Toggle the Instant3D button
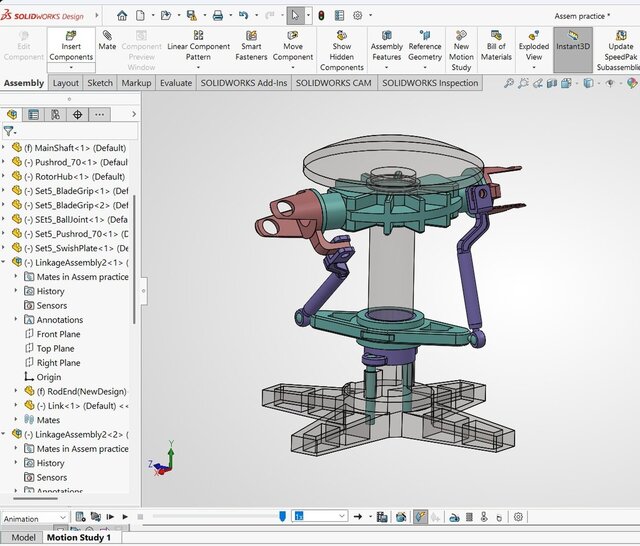Image resolution: width=640 pixels, height=546 pixels. [573, 50]
